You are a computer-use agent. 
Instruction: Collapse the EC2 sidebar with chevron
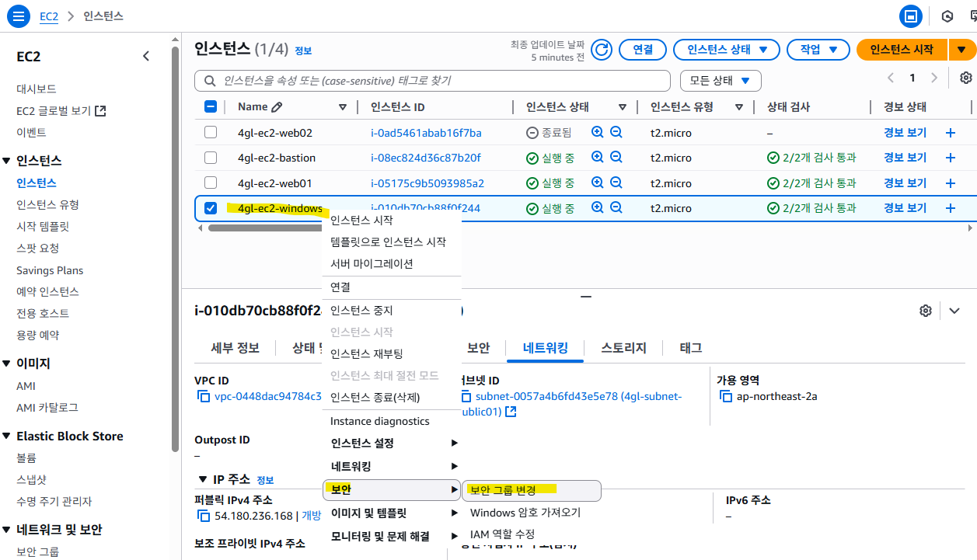click(146, 56)
